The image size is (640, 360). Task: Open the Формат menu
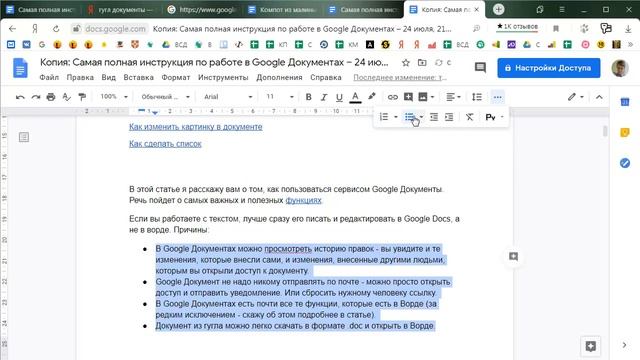coord(176,77)
